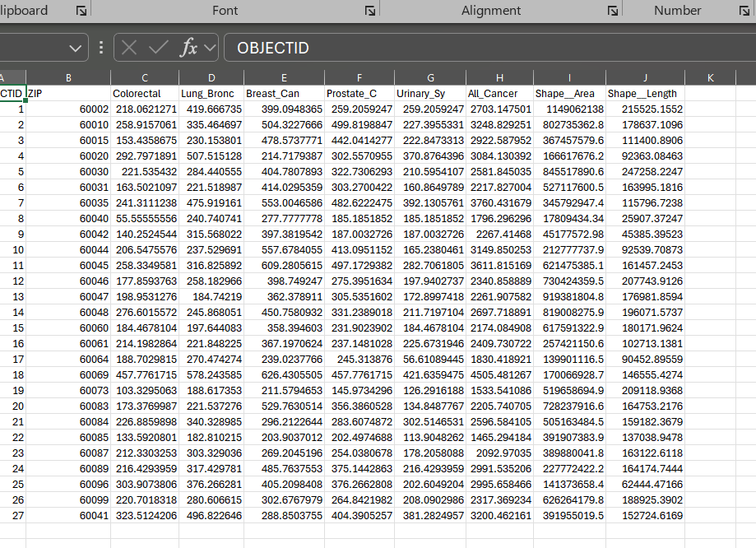The width and height of the screenshot is (756, 548).
Task: Click the Lung_Bronc header cell
Action: tap(211, 94)
